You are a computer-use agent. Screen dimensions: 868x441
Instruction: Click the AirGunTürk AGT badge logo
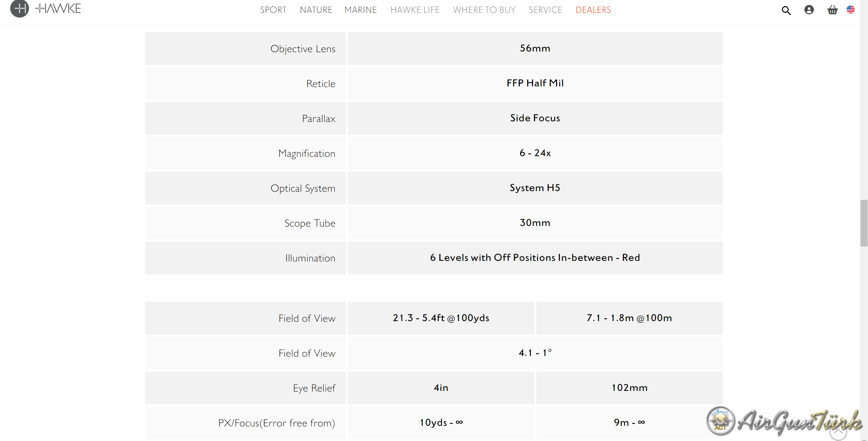click(x=721, y=421)
